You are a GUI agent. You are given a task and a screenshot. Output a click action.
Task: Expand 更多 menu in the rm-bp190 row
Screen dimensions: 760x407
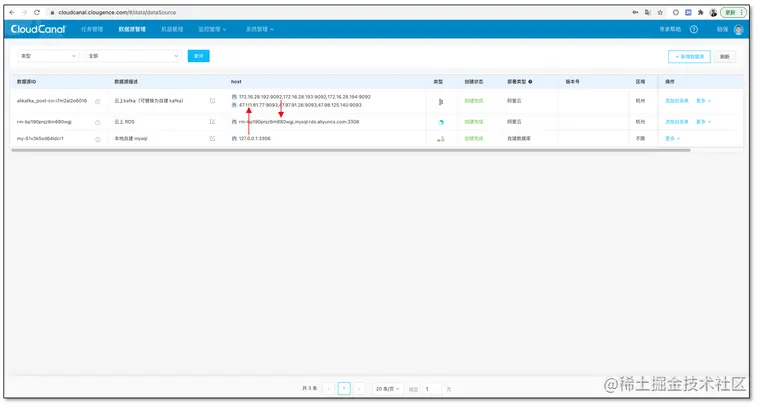703,122
